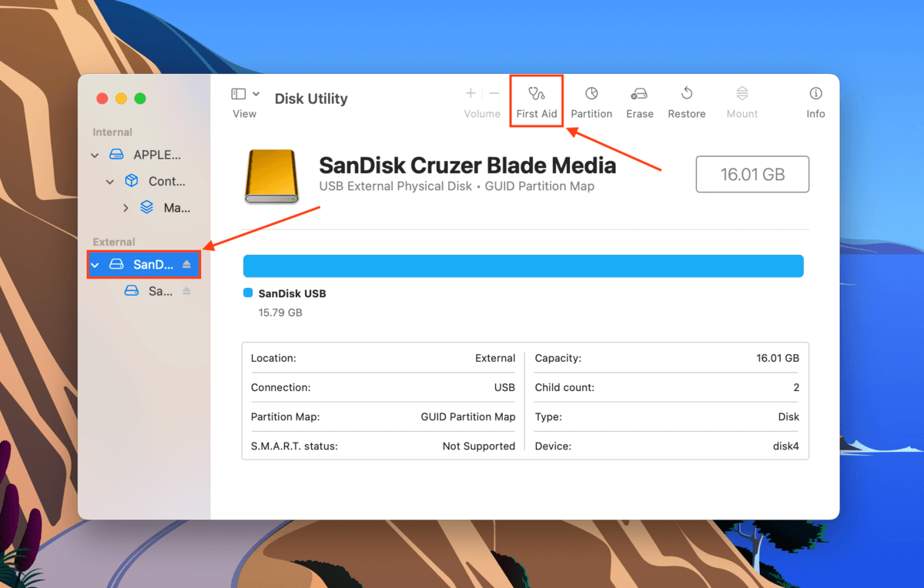Click the GUID Partition Map table value
This screenshot has width=924, height=588.
(x=468, y=416)
